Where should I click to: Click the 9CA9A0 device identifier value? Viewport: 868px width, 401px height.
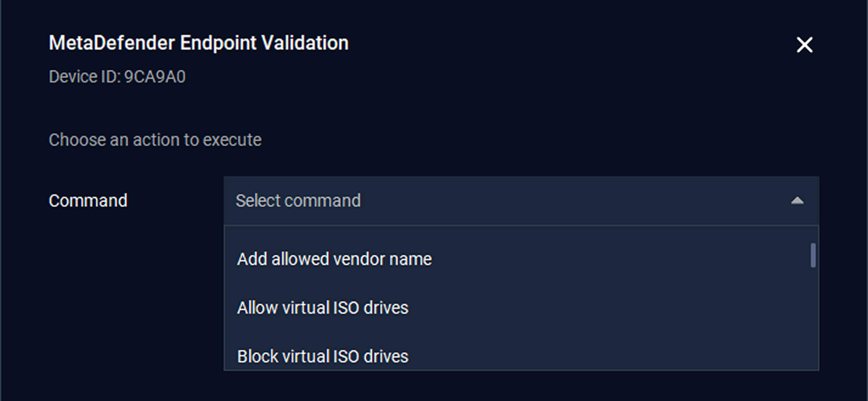[x=155, y=77]
